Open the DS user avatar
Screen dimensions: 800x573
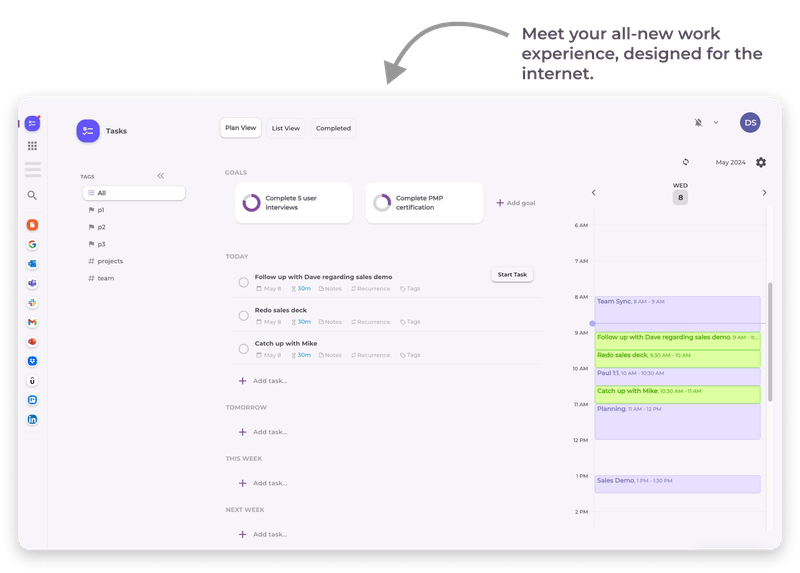[x=750, y=122]
